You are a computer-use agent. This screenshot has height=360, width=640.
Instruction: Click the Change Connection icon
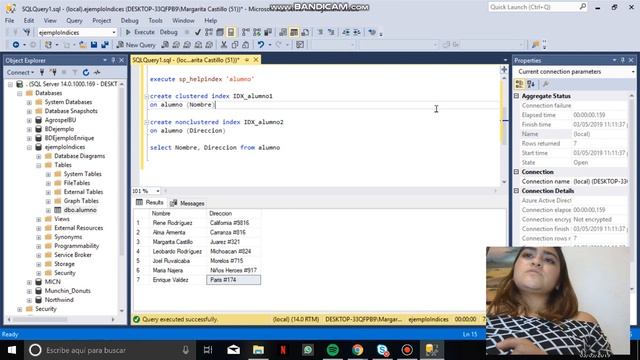click(x=27, y=32)
